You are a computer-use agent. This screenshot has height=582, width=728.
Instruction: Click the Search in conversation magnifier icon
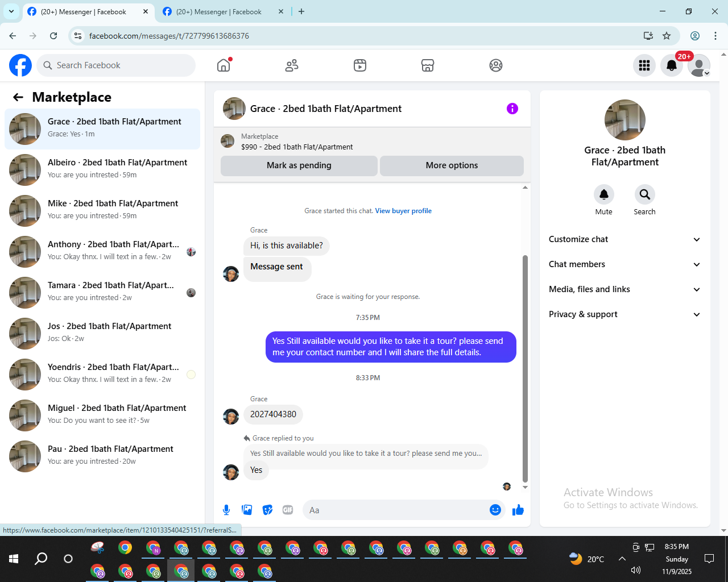tap(644, 194)
